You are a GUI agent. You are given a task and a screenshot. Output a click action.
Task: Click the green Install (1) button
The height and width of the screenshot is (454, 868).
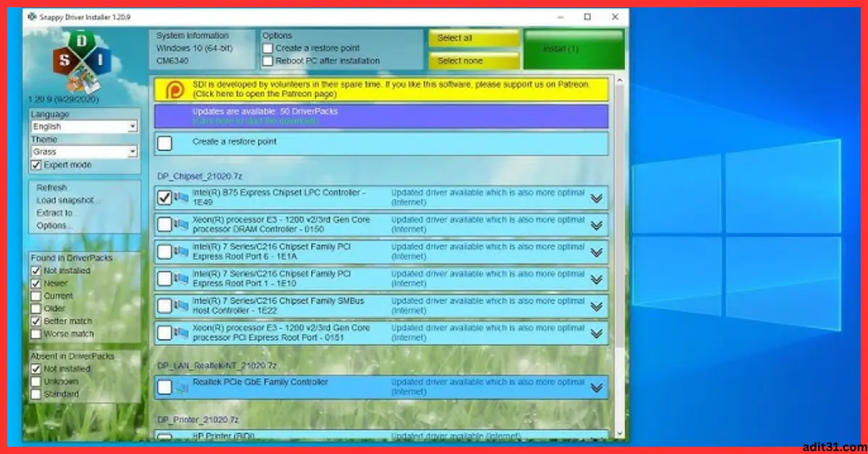coord(574,49)
